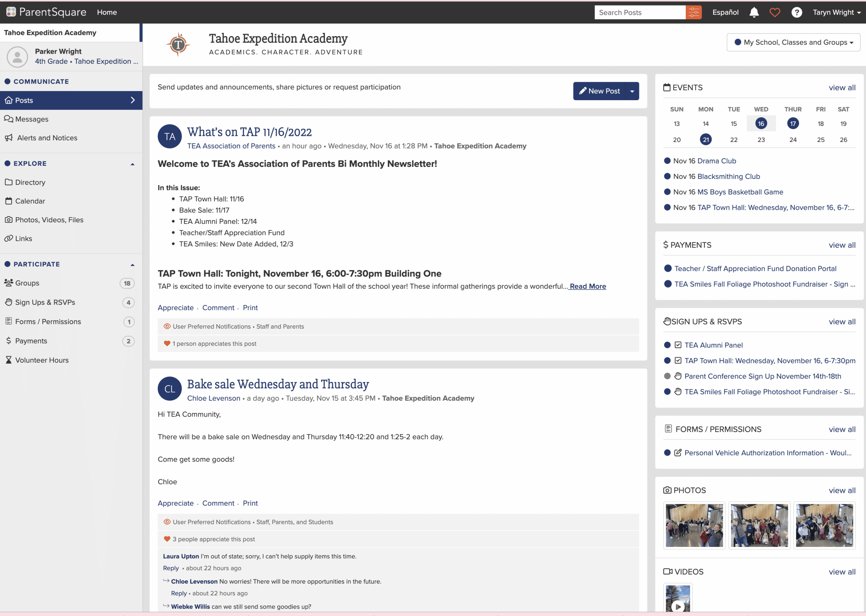Open the third photo thumbnail
The image size is (866, 616).
[824, 525]
